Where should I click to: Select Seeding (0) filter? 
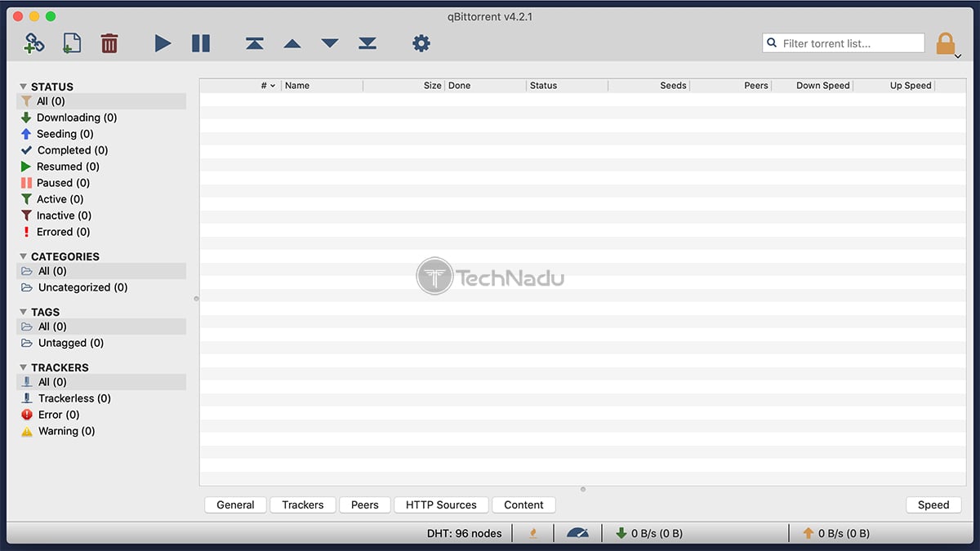101,134
